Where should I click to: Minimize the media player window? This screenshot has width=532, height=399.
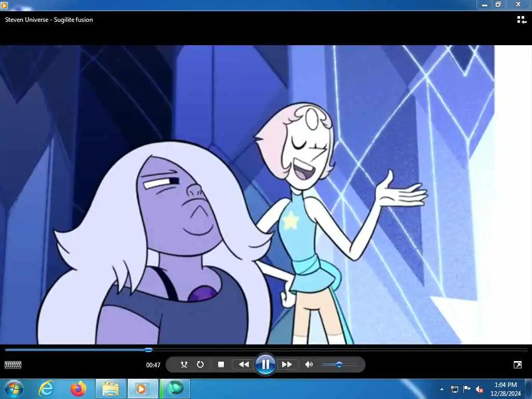click(x=485, y=4)
